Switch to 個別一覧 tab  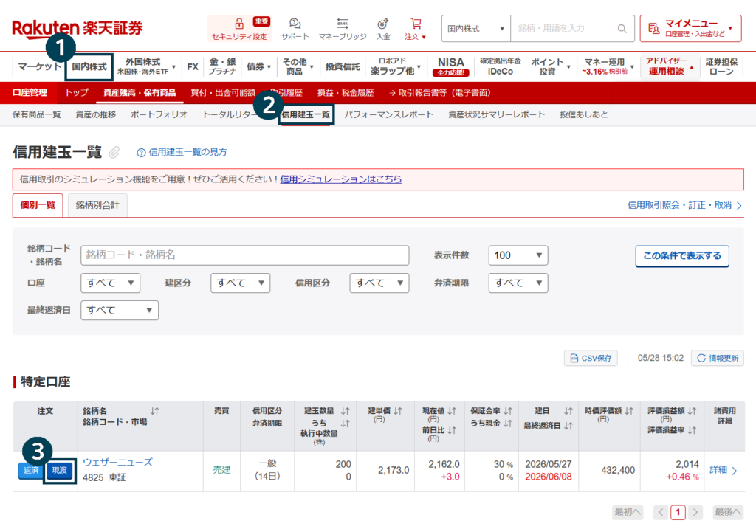tap(38, 205)
